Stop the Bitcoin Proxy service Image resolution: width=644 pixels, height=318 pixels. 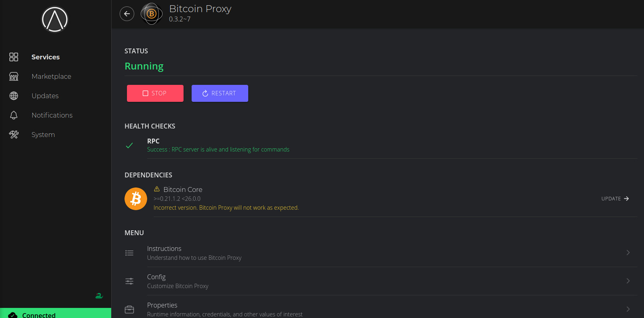click(x=155, y=93)
